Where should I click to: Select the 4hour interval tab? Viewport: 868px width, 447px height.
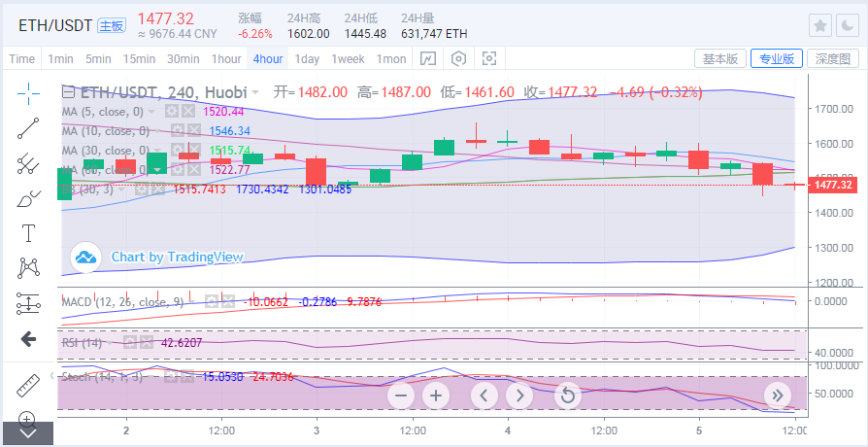pyautogui.click(x=268, y=58)
